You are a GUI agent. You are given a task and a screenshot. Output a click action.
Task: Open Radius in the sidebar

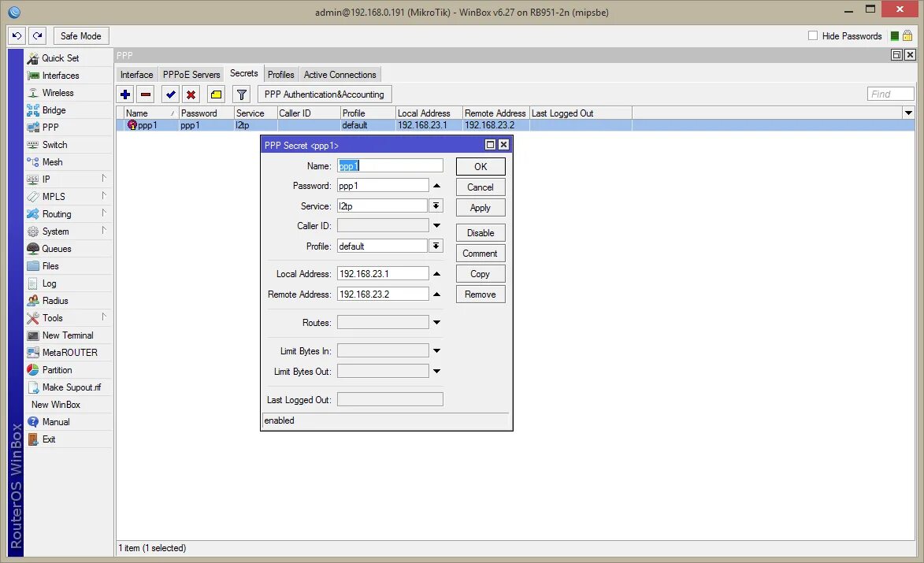pos(69,300)
